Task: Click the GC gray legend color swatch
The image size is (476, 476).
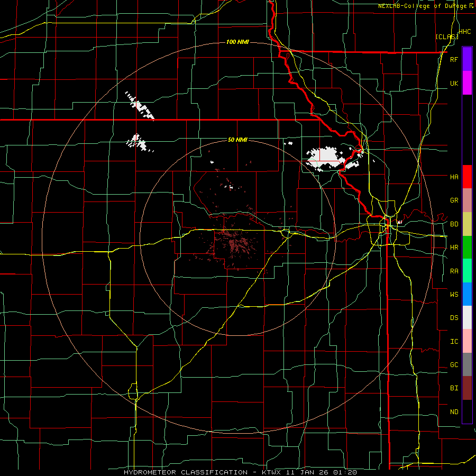Action: [x=467, y=364]
